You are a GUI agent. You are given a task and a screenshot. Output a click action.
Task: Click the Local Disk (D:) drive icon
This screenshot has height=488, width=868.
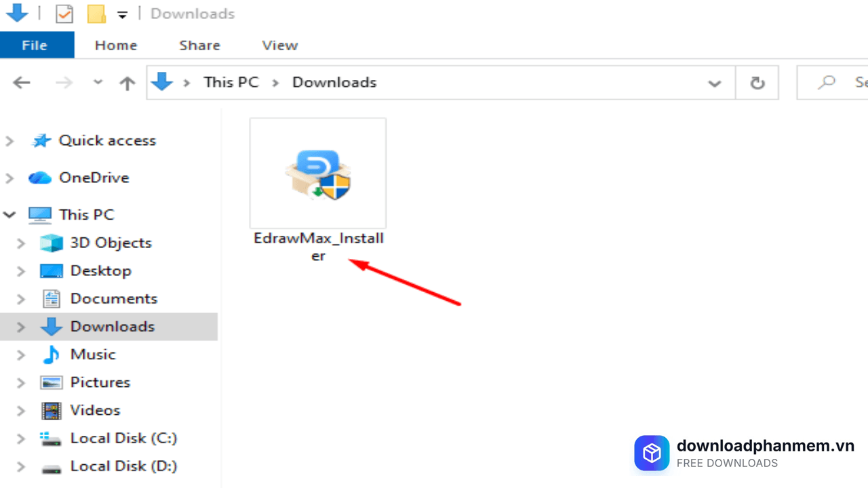52,468
